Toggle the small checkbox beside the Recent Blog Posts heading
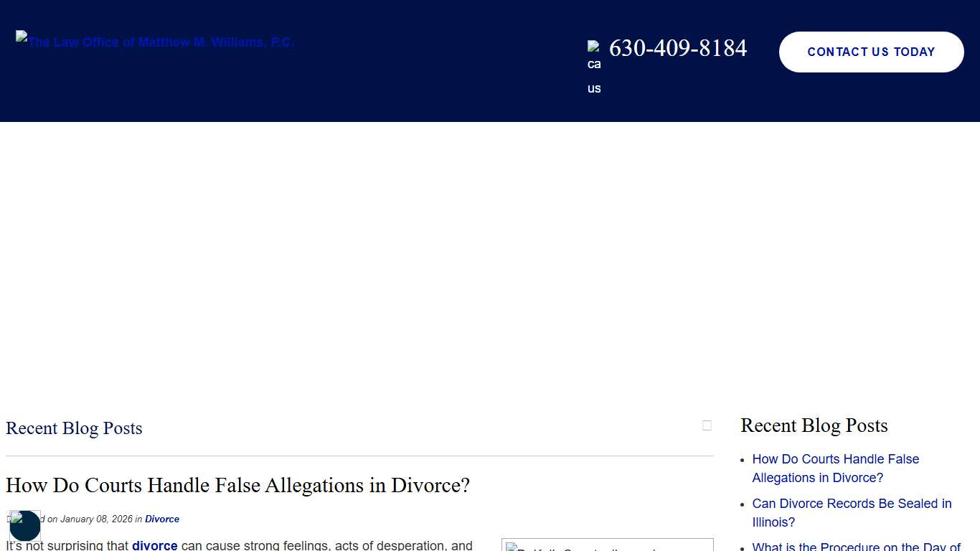The width and height of the screenshot is (980, 551). pos(707,425)
